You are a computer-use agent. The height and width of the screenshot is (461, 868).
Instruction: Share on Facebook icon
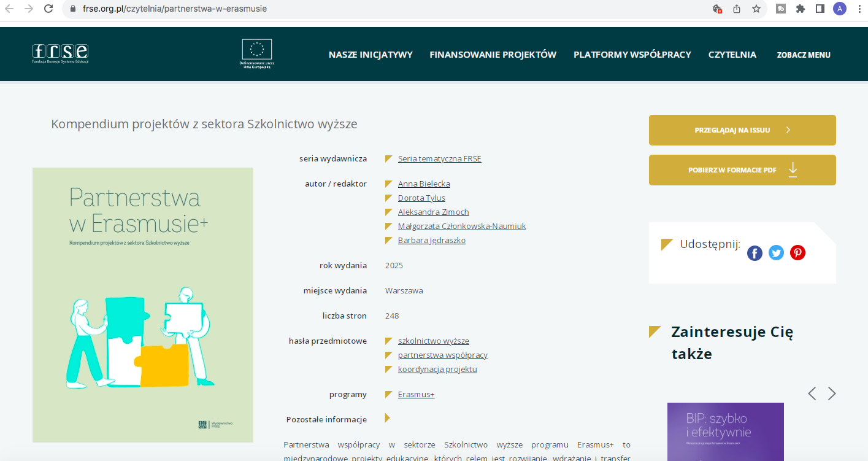[x=755, y=253]
